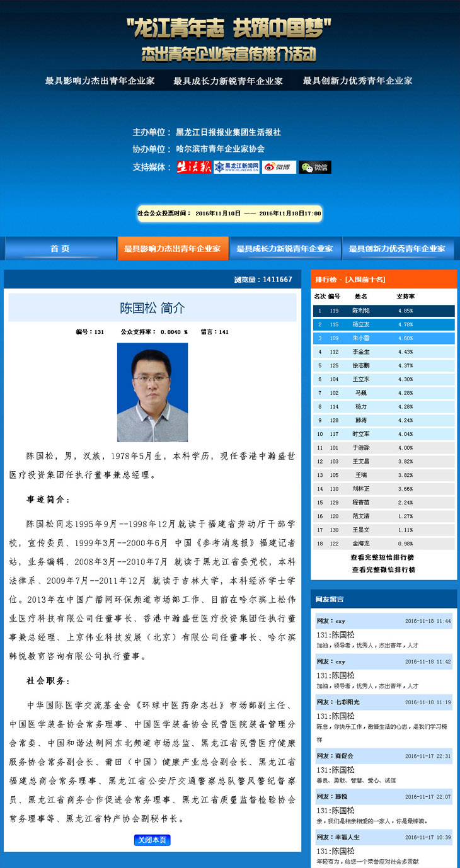460x868 pixels.
Task: Select the 最具影响力杰出青年企业家 tab
Action: tap(173, 249)
